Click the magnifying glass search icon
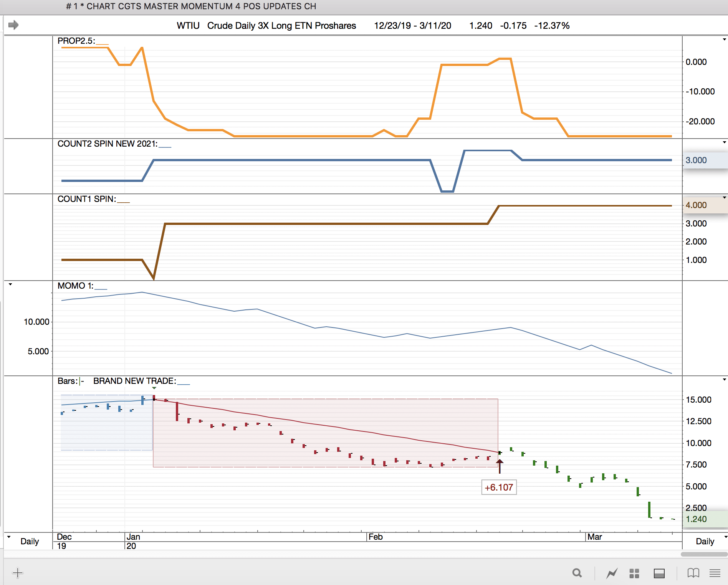The width and height of the screenshot is (728, 585). [577, 573]
